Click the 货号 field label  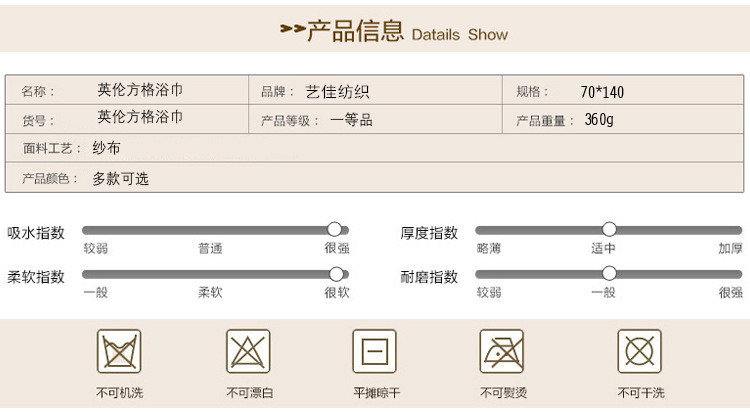[38, 120]
